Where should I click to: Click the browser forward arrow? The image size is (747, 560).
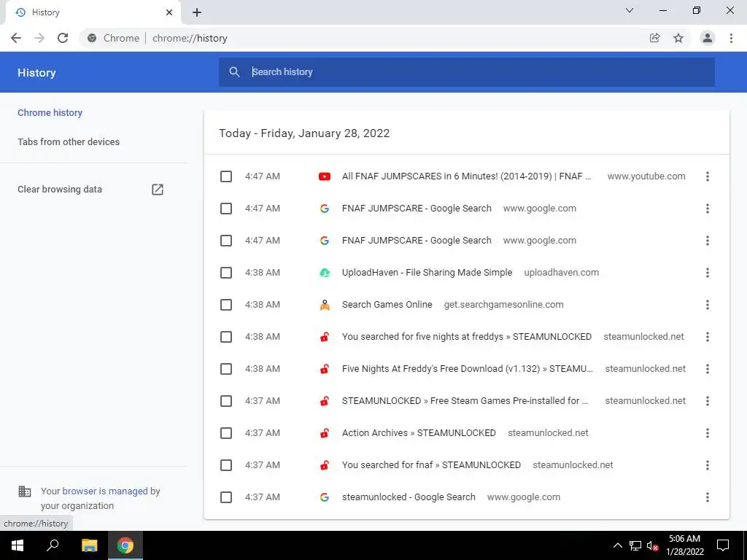pyautogui.click(x=39, y=38)
